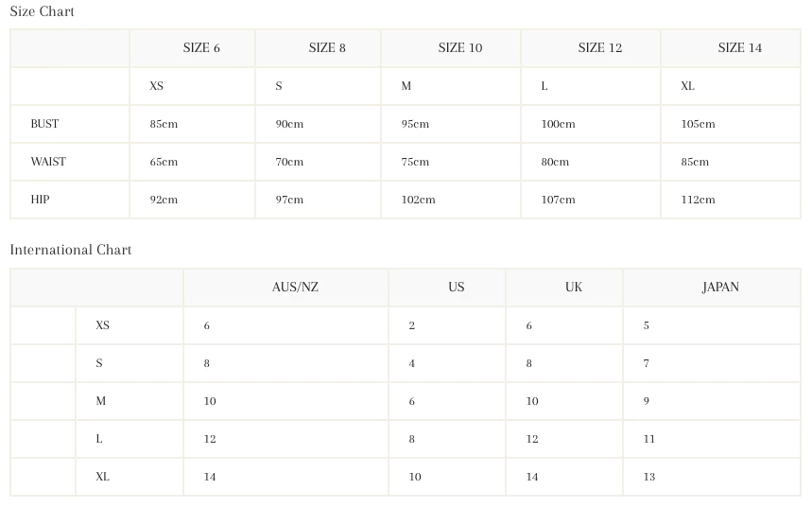The height and width of the screenshot is (507, 812).
Task: Click the BUST row label
Action: (x=44, y=124)
